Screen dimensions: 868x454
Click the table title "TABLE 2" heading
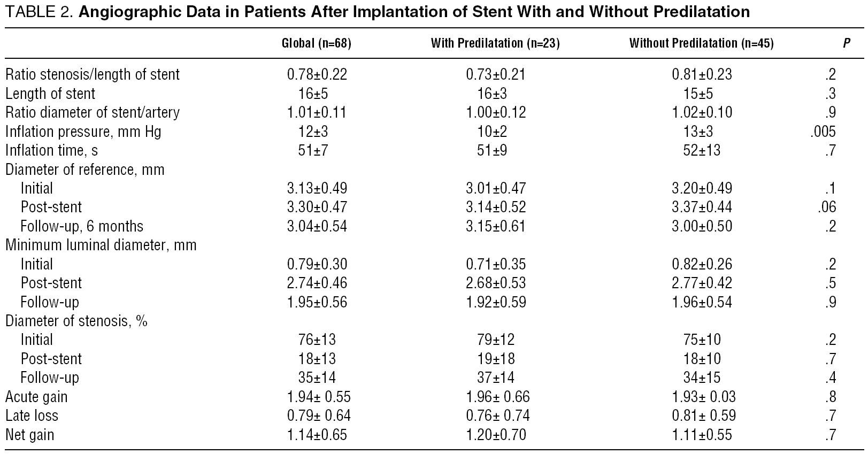(377, 12)
